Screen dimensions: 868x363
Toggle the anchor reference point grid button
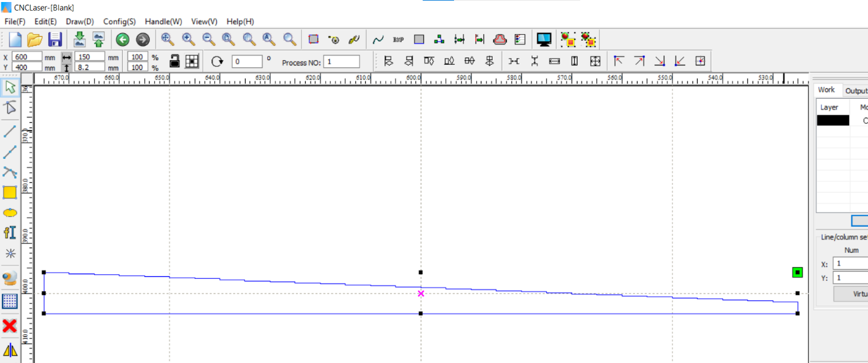click(192, 61)
